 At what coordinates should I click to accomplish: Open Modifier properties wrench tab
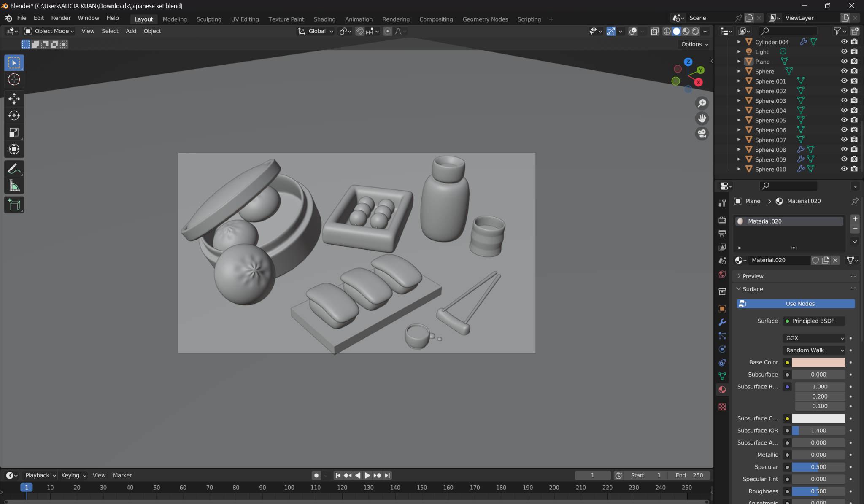[x=722, y=322]
